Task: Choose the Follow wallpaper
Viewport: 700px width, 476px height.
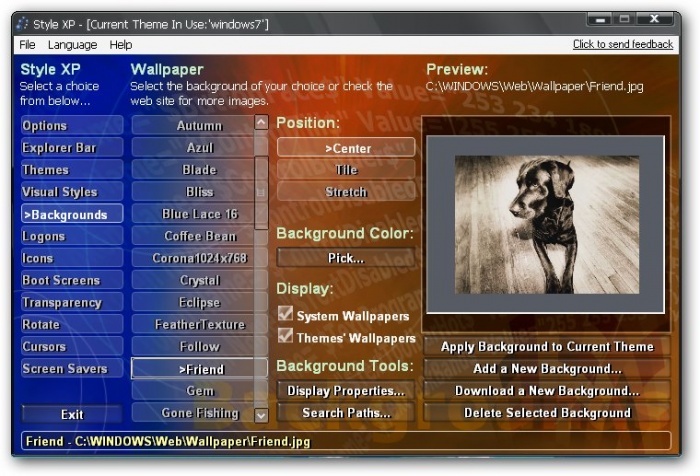Action: tap(193, 347)
